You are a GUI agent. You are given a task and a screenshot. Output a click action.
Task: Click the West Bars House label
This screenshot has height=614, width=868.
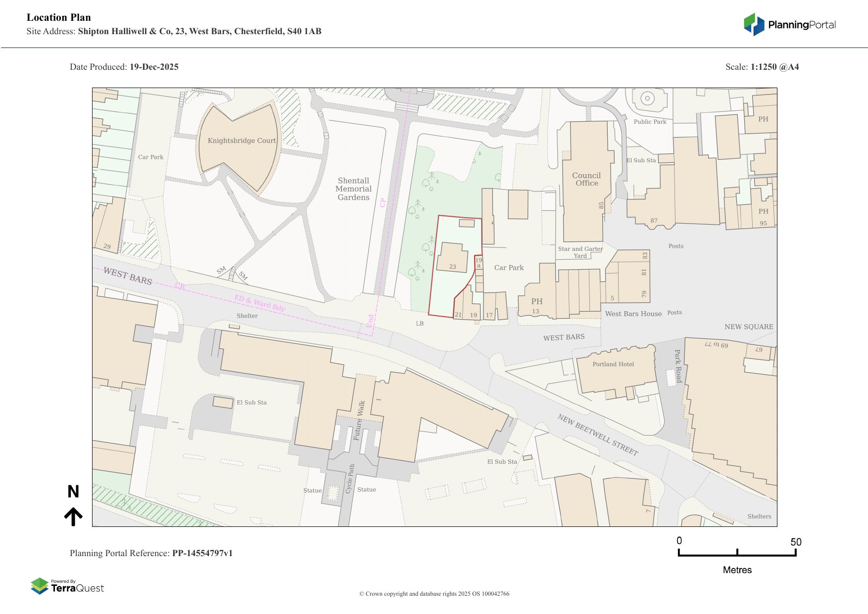pos(633,314)
